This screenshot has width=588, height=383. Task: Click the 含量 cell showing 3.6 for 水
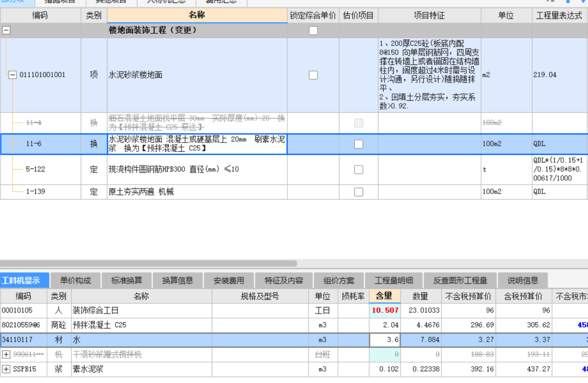pos(383,340)
